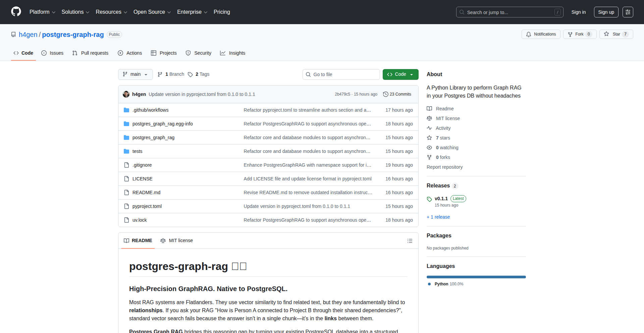Image resolution: width=644 pixels, height=333 pixels.
Task: Click inside the Go to file field
Action: pyautogui.click(x=341, y=74)
